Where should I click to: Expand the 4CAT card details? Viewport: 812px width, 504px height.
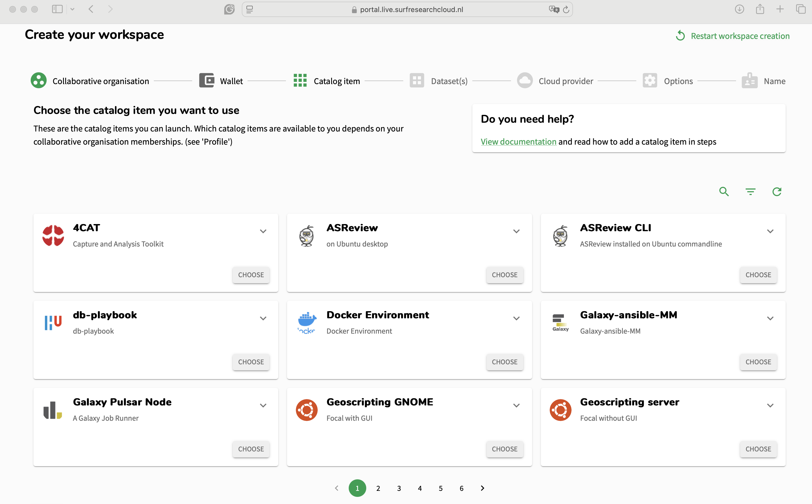click(x=263, y=231)
